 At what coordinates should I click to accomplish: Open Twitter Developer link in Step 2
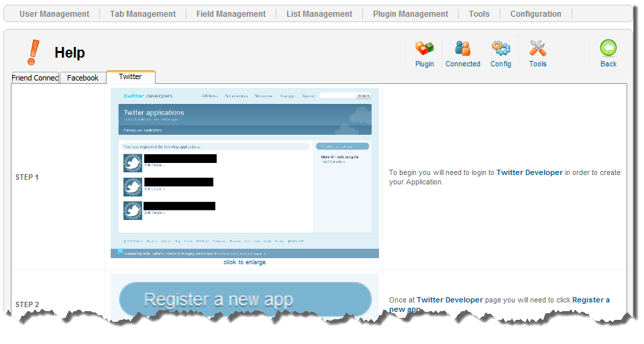tap(449, 300)
